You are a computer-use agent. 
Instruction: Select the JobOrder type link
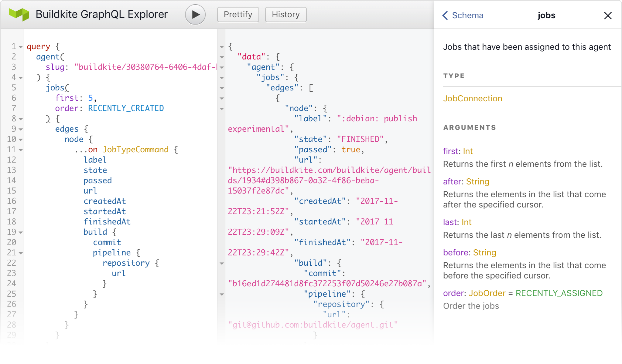click(x=486, y=293)
